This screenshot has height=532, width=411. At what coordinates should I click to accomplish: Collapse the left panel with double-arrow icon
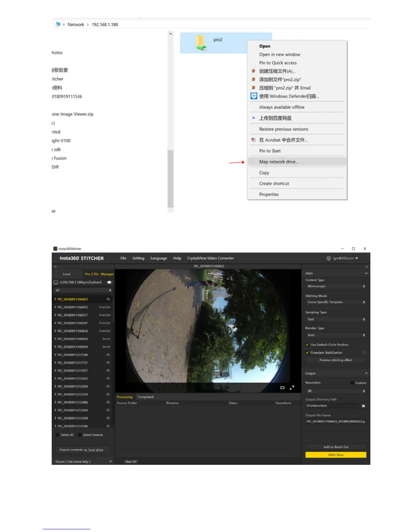coord(55,267)
